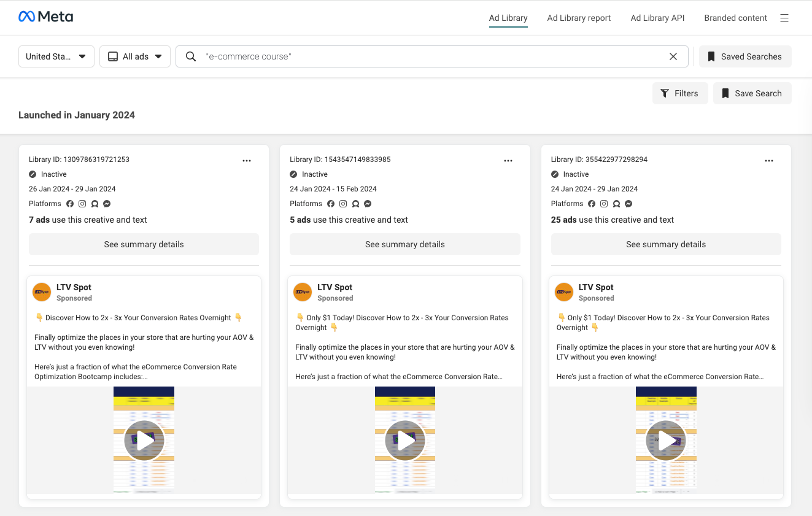Switch to Ad Library API tab

657,18
